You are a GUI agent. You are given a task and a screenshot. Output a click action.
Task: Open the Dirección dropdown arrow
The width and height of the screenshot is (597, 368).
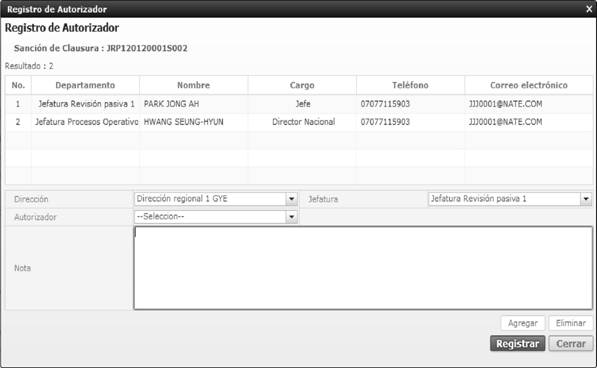point(291,199)
